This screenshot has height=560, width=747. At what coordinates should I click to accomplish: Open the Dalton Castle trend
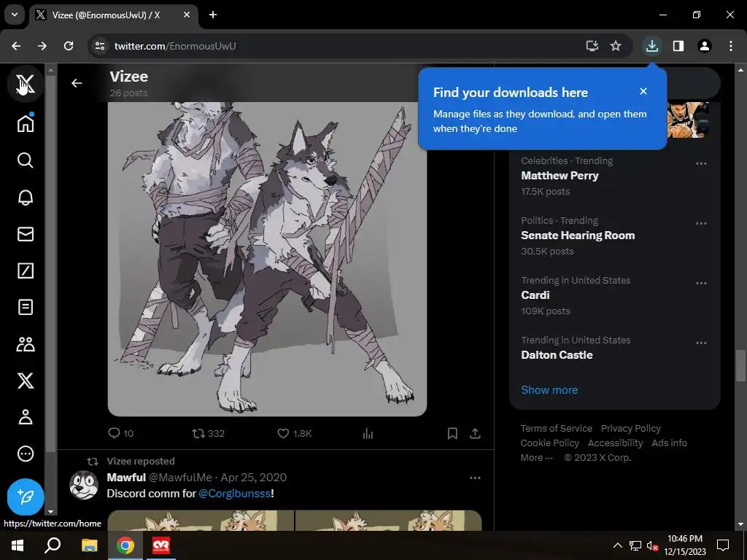pos(557,355)
